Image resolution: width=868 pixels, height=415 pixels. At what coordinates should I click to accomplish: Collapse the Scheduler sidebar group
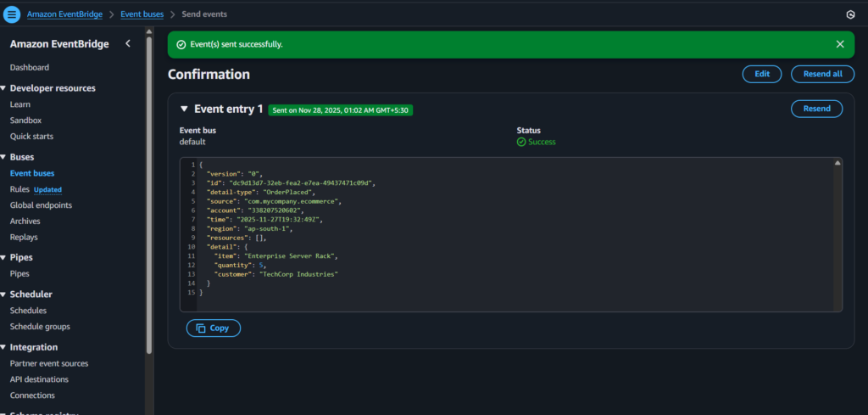[x=3, y=294]
